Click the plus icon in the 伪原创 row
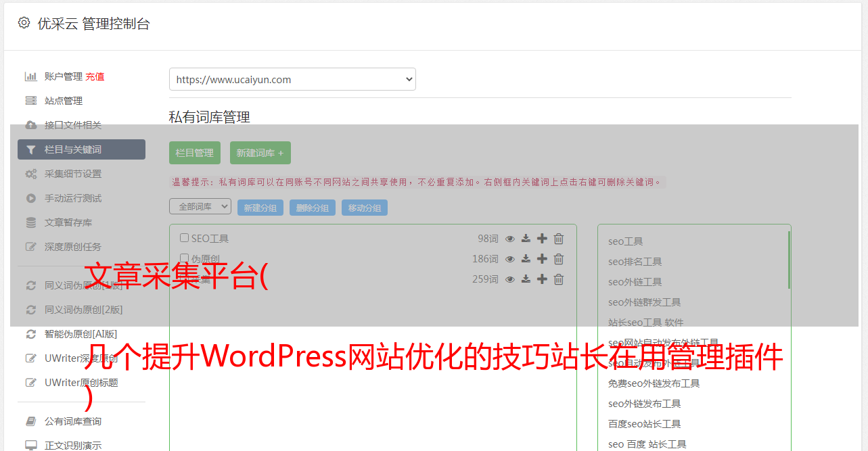Viewport: 868px width, 451px height. pyautogui.click(x=542, y=259)
